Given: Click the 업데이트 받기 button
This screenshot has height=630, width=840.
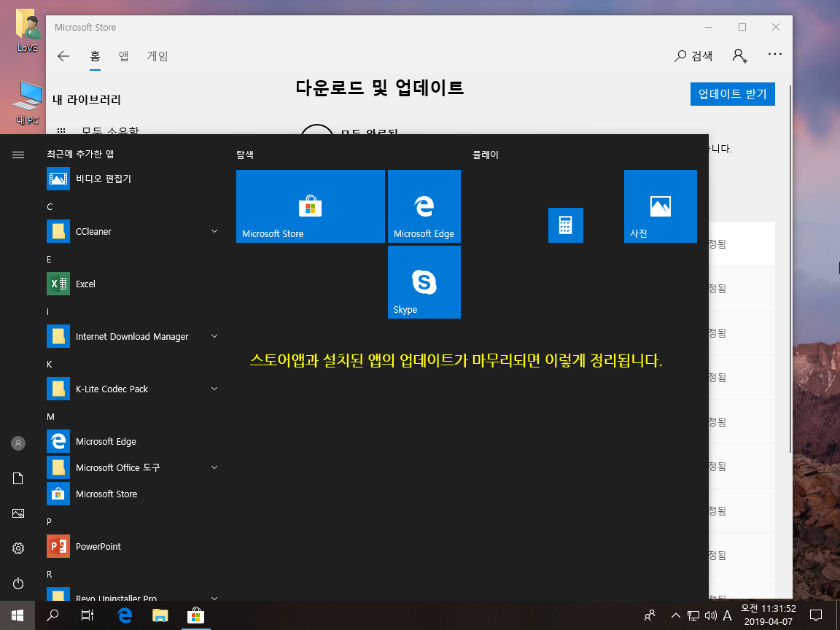Looking at the screenshot, I should coord(732,94).
